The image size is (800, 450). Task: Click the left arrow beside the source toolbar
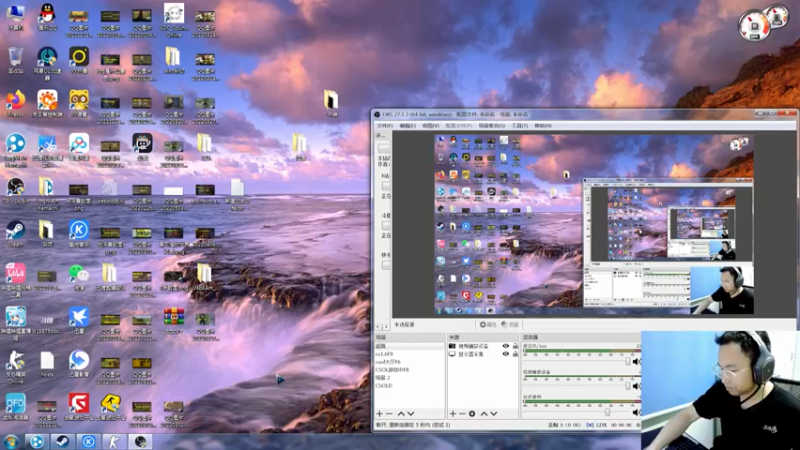[x=379, y=325]
